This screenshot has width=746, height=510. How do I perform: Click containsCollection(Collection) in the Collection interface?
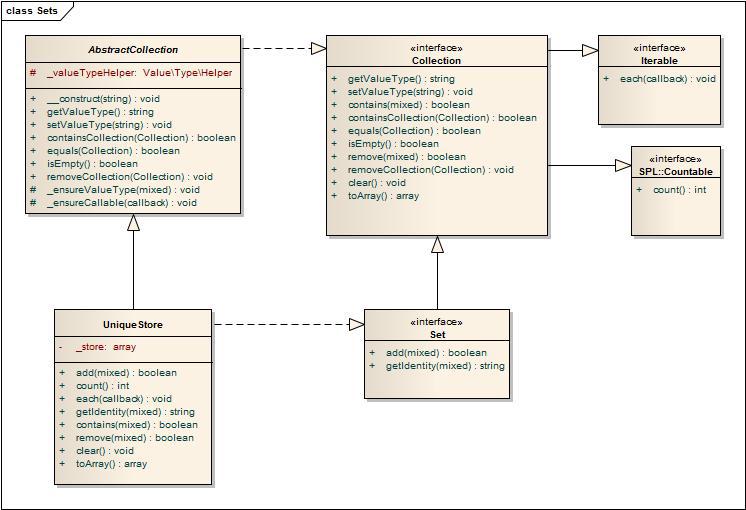(434, 118)
